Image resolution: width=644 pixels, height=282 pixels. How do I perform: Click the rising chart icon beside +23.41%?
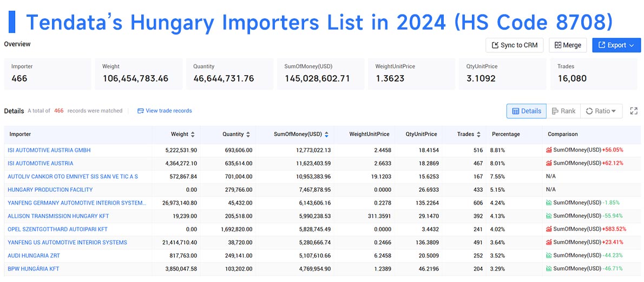coord(549,242)
